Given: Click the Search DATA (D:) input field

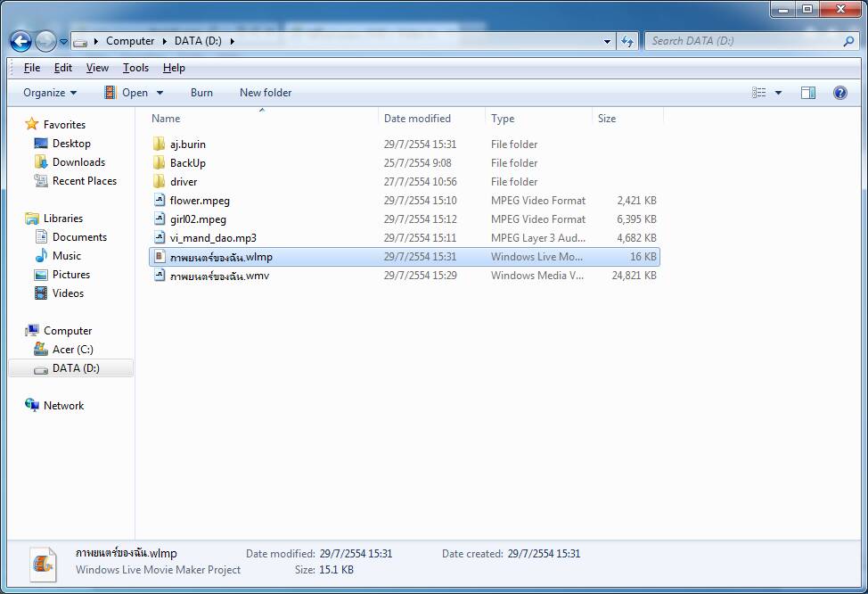Looking at the screenshot, I should tap(744, 41).
